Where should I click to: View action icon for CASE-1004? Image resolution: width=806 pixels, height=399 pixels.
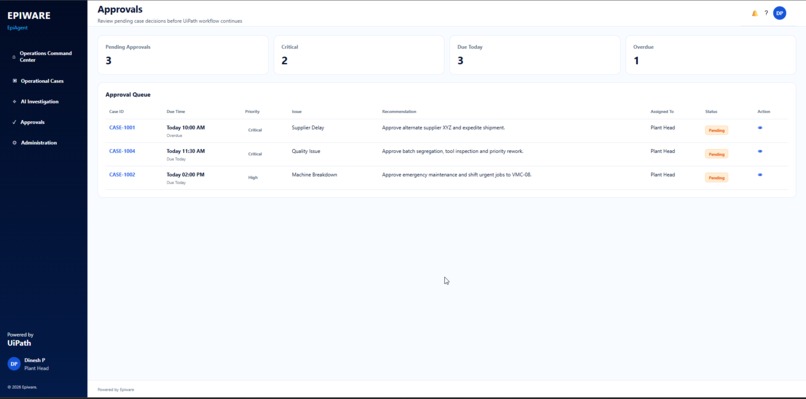click(x=760, y=151)
